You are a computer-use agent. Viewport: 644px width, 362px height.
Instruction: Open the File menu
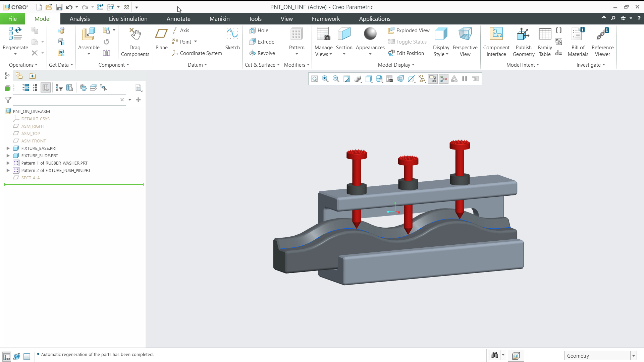coord(12,19)
